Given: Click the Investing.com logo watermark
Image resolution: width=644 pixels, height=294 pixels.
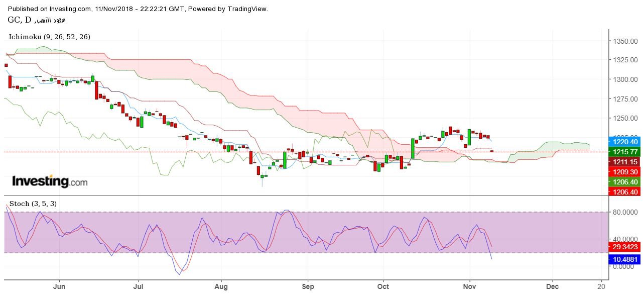Looking at the screenshot, I should pyautogui.click(x=49, y=181).
